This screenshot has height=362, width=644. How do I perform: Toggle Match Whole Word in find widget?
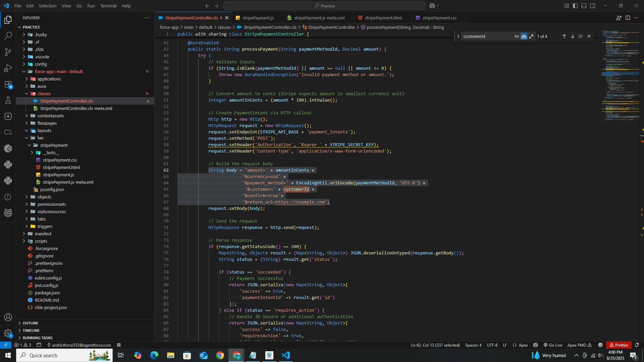(524, 36)
